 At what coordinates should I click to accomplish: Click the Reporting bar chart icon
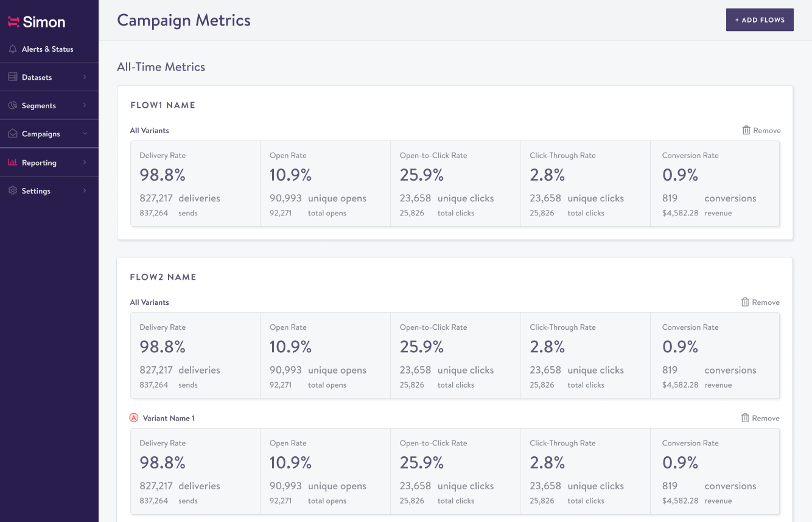12,162
